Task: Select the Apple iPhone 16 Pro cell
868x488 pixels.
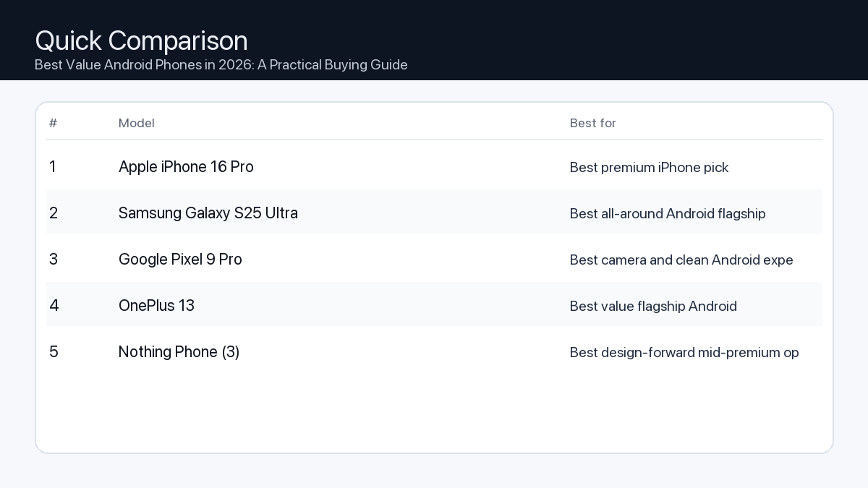Action: point(186,167)
